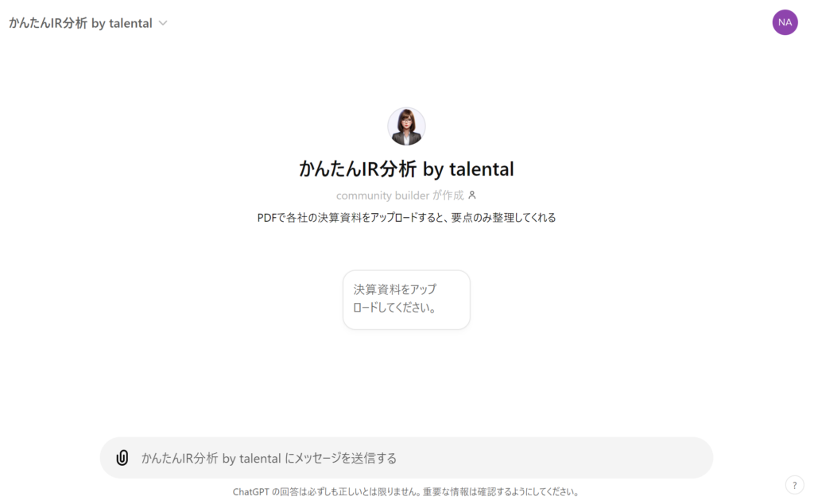The width and height of the screenshot is (814, 504).
Task: Click the ロードしてください line in the suggestion card
Action: pos(395,308)
